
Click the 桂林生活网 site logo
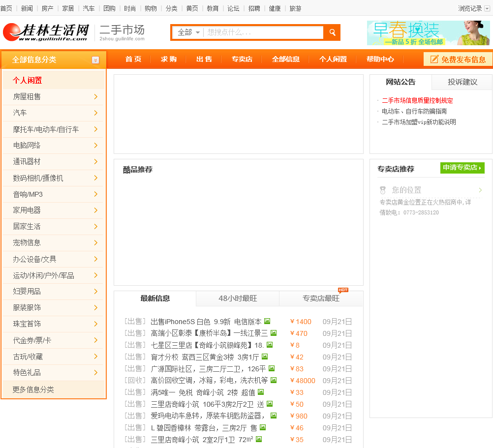click(x=46, y=32)
